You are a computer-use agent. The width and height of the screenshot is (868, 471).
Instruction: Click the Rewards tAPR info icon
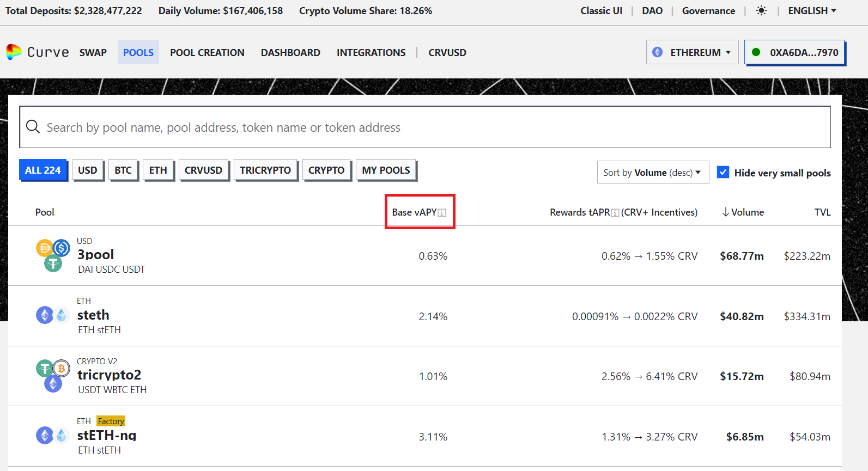[615, 213]
